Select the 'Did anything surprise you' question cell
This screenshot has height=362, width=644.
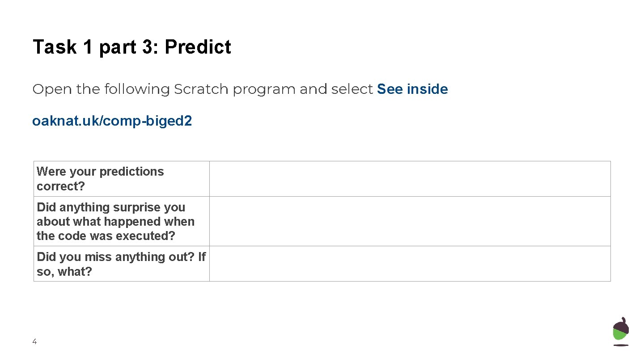click(x=122, y=221)
